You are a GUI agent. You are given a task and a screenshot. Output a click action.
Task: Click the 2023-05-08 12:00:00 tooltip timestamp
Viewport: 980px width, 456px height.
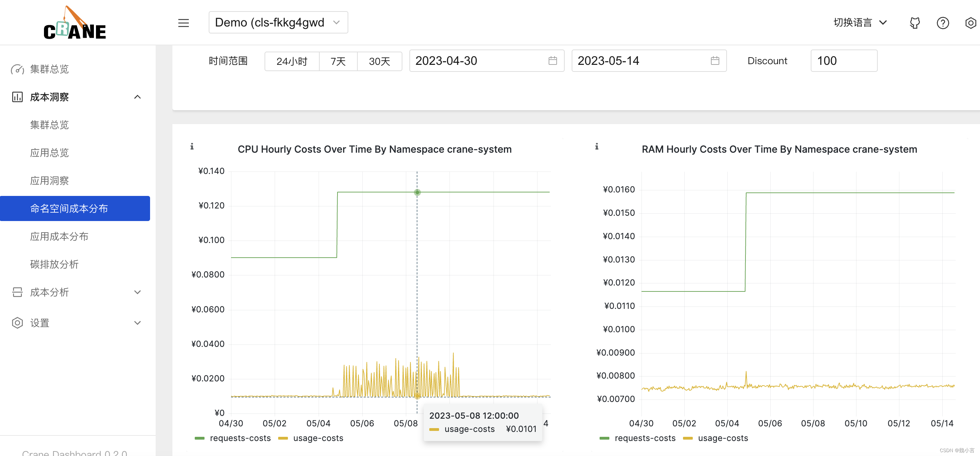coord(474,415)
